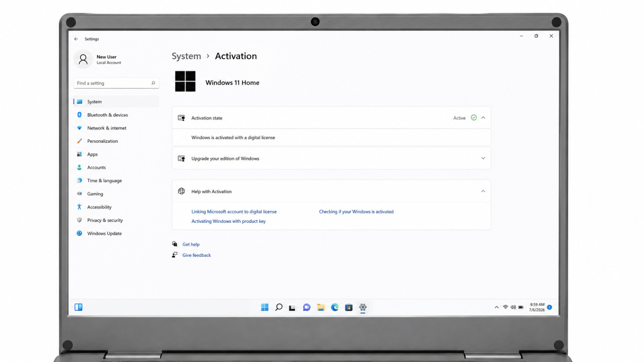The image size is (644, 362).
Task: Launch Microsoft Edge from the taskbar
Action: (335, 307)
